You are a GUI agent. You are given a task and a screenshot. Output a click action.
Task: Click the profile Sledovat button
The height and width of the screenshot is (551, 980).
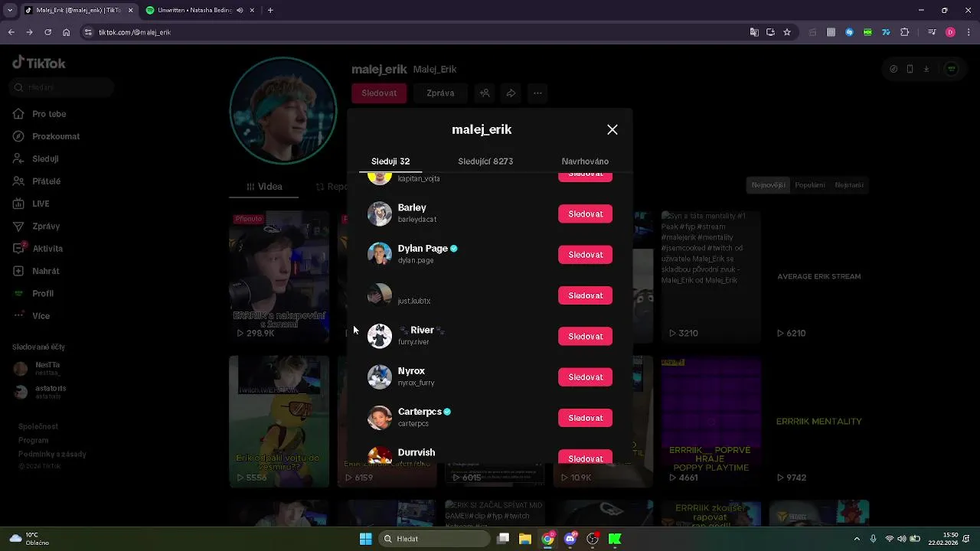click(x=379, y=93)
